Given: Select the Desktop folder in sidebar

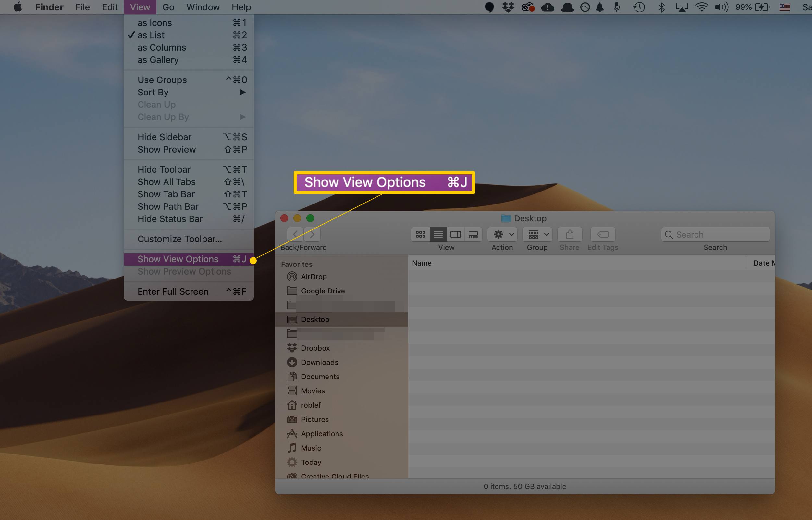Looking at the screenshot, I should [315, 319].
